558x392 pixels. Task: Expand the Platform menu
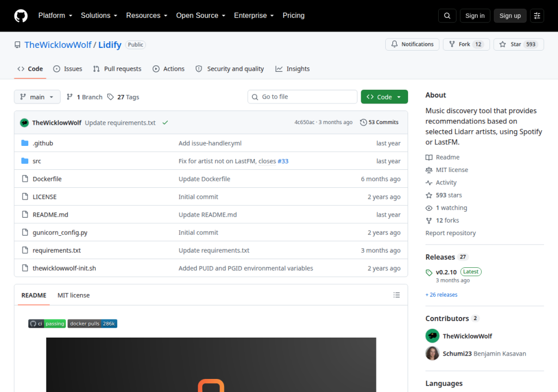(x=55, y=16)
